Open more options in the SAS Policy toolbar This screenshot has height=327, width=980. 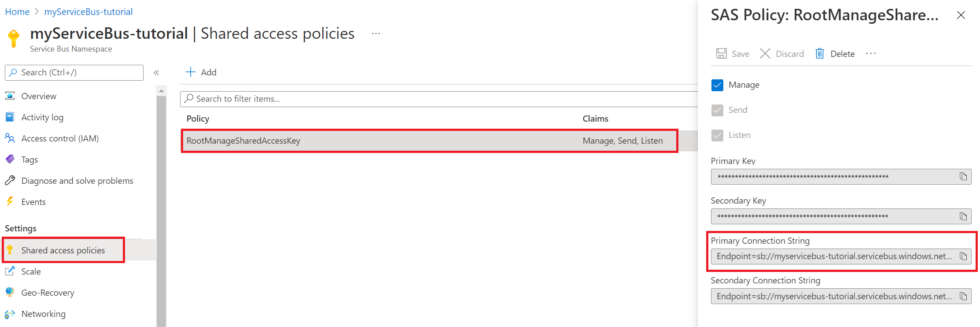click(x=870, y=53)
